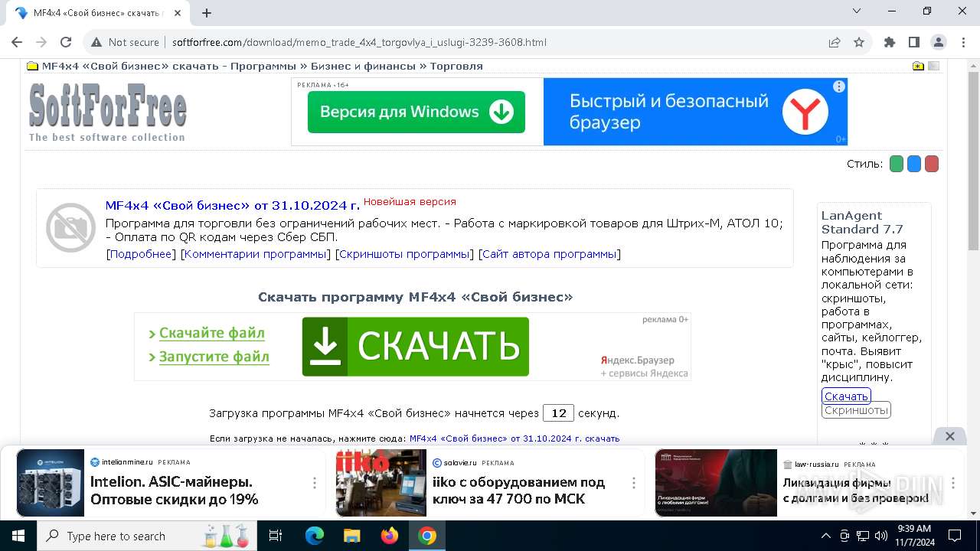Open options for the iiko ad
Viewport: 980px width, 551px height.
pyautogui.click(x=633, y=483)
